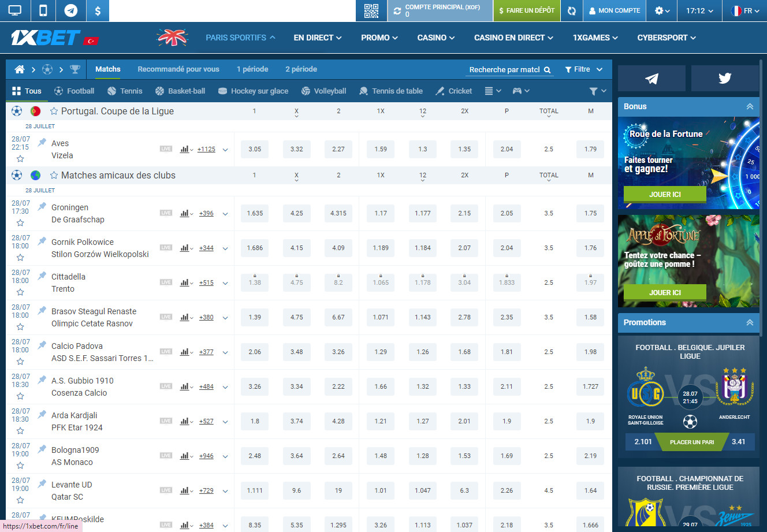Open esports gamepad dropdown
The width and height of the screenshot is (767, 532).
[521, 91]
